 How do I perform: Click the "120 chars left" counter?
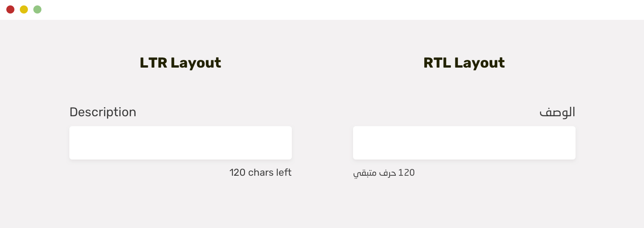[260, 172]
